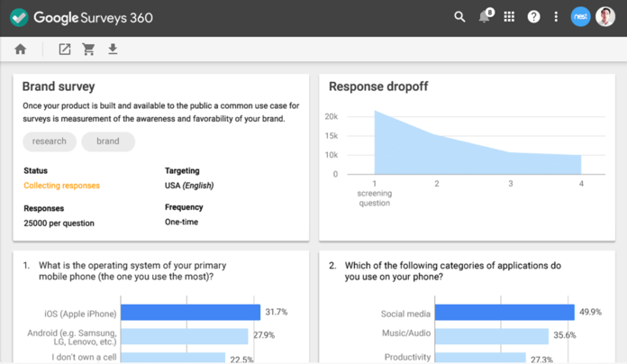627x364 pixels.
Task: Click the shopping cart icon
Action: click(88, 50)
